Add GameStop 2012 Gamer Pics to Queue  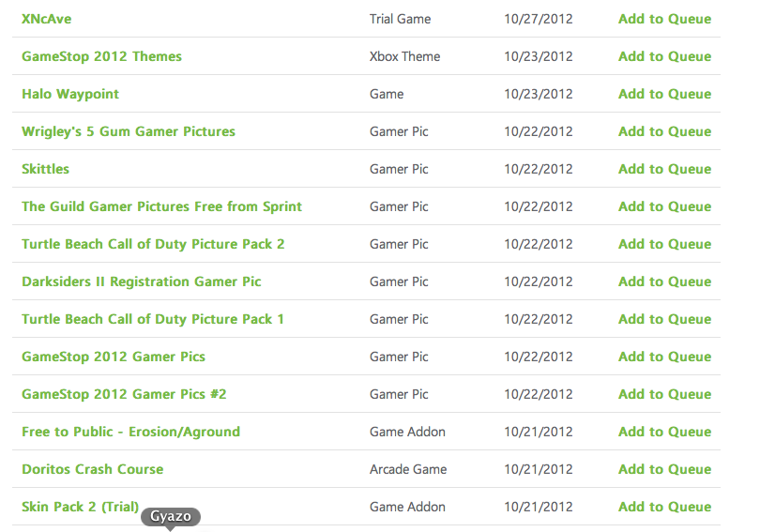pos(664,357)
